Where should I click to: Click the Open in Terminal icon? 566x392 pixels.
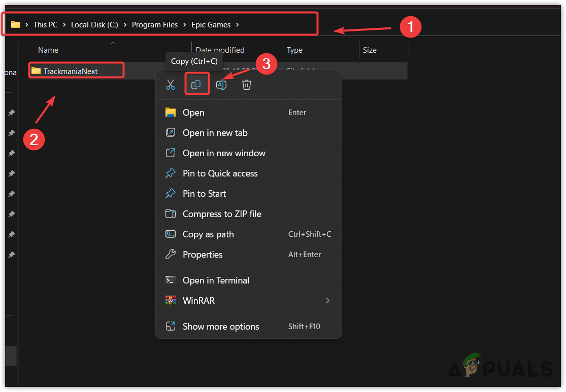[x=171, y=280]
